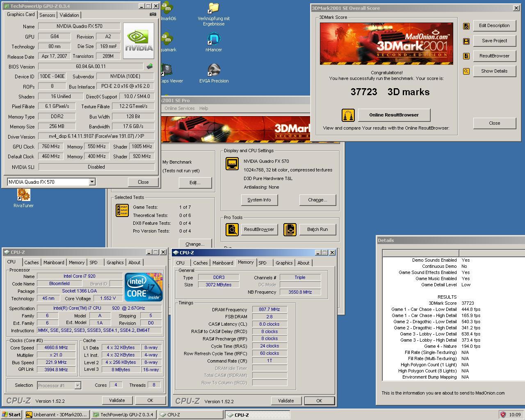The image size is (525, 420).
Task: Click the Selected Tests checklist icon
Action: (x=122, y=210)
